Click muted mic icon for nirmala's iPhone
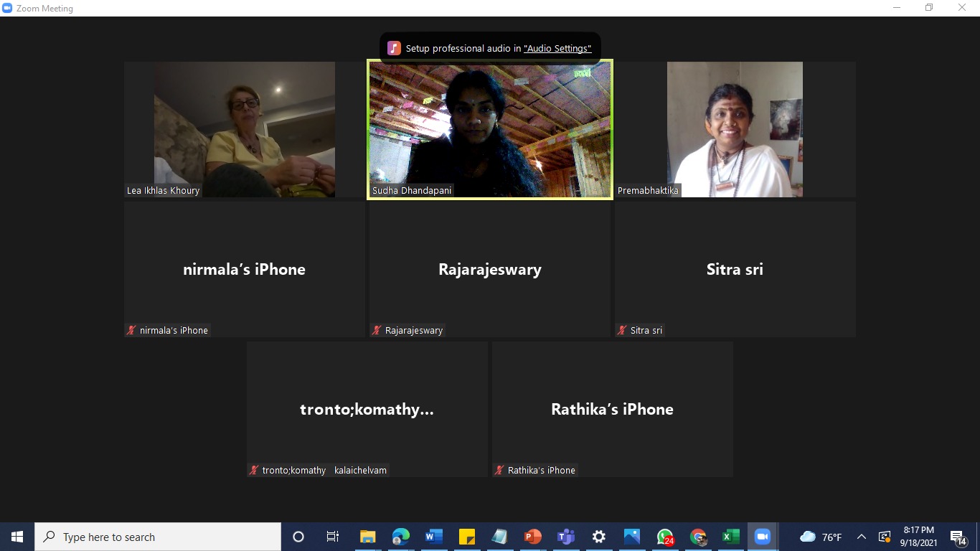Image resolution: width=980 pixels, height=551 pixels. [x=131, y=331]
